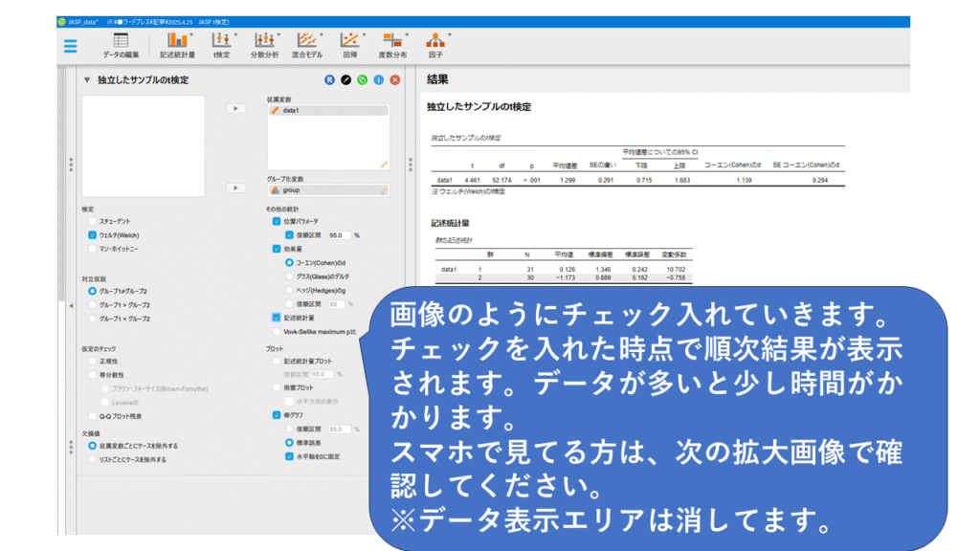Select data1 in the 従属変数 list
The height and width of the screenshot is (551, 980).
click(x=329, y=111)
